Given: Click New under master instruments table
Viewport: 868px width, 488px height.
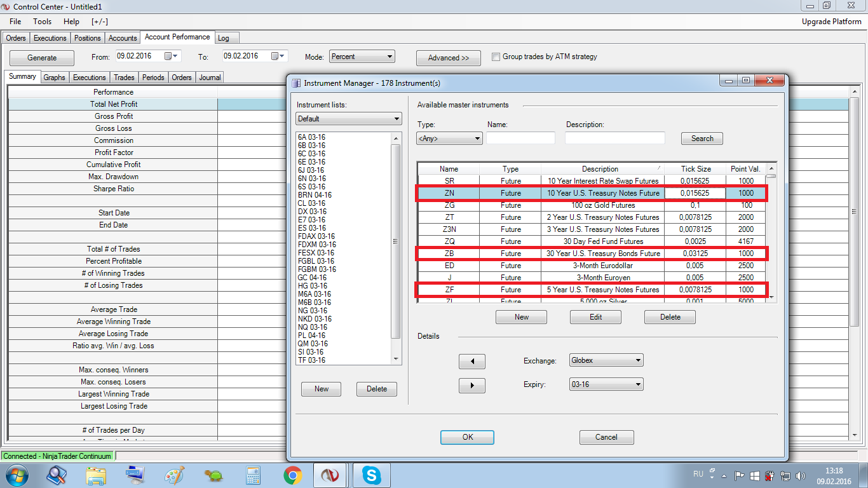Looking at the screenshot, I should point(522,317).
